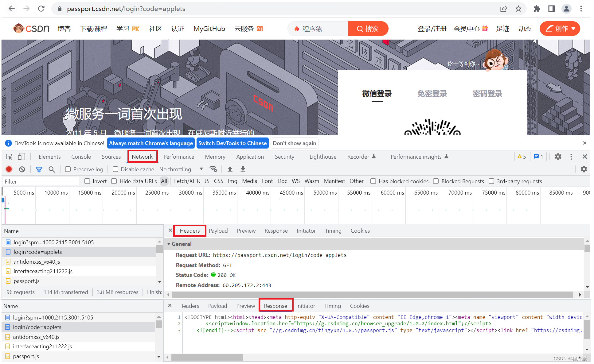Open DevTools settings gear
Image resolution: width=594 pixels, height=364 pixels.
(x=558, y=157)
